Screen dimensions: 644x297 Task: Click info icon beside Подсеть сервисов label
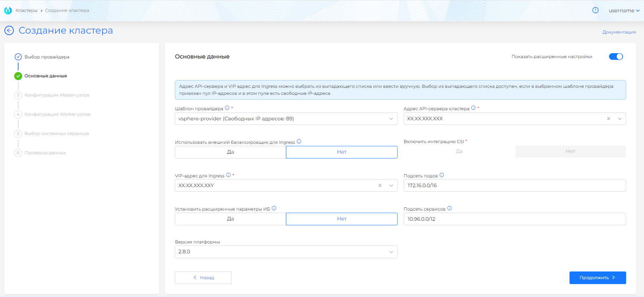click(450, 208)
